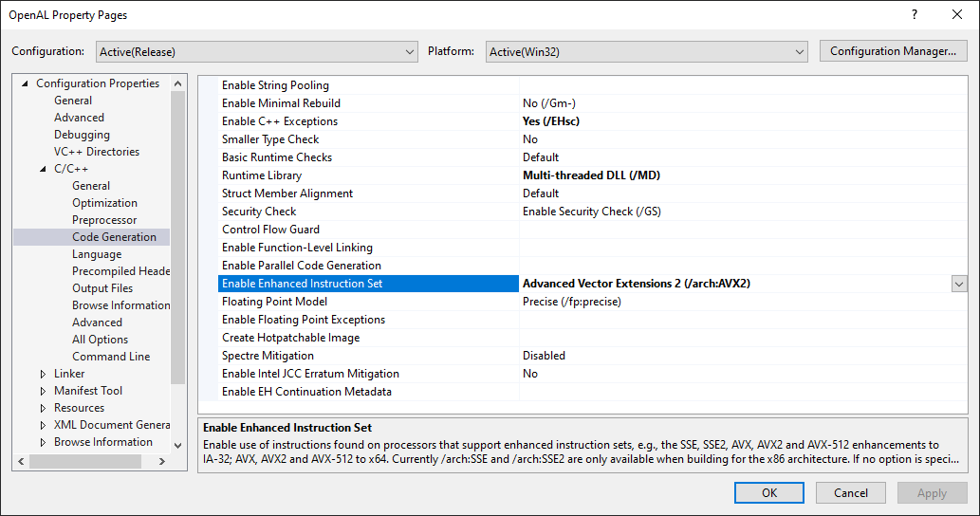This screenshot has width=980, height=516.
Task: Select the Enable Intel JCC Erratum Mitigation property
Action: tap(310, 374)
